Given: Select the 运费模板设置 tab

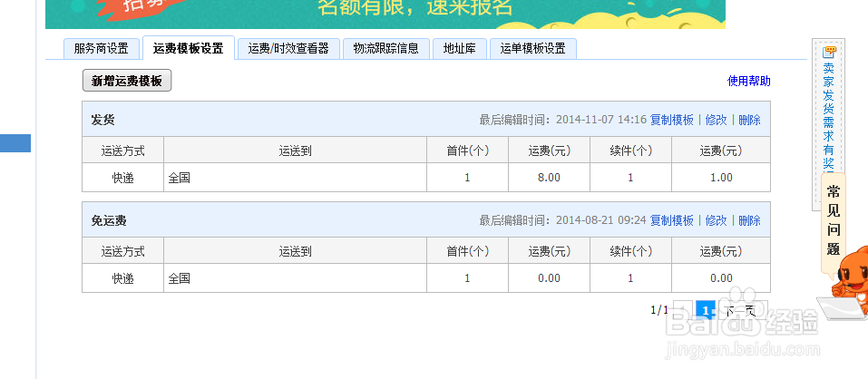Looking at the screenshot, I should point(189,48).
